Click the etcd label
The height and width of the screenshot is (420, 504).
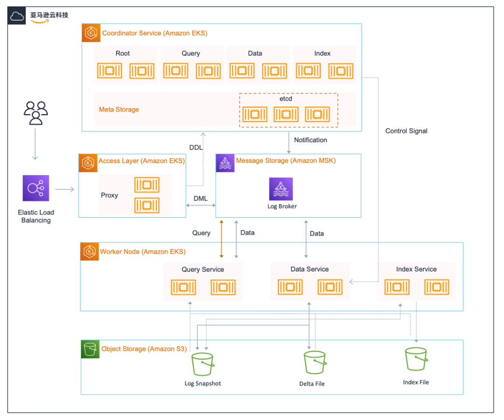(x=286, y=98)
